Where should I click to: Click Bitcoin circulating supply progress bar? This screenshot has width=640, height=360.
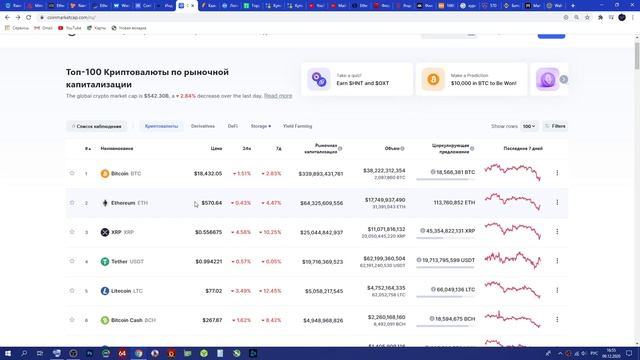445,179
